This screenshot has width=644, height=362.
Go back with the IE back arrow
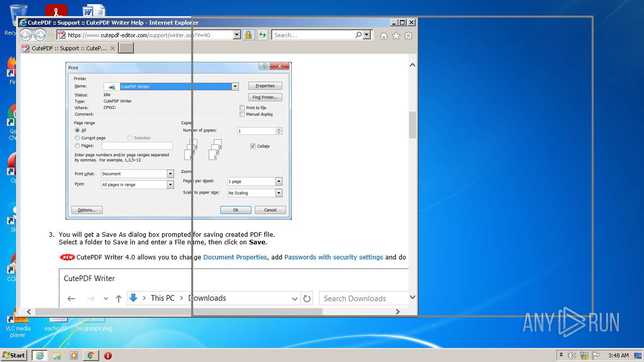pyautogui.click(x=26, y=35)
